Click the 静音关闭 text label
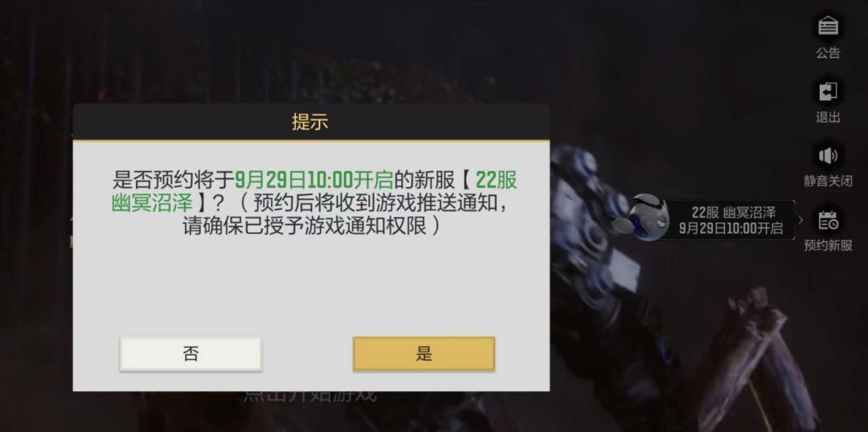 tap(828, 181)
